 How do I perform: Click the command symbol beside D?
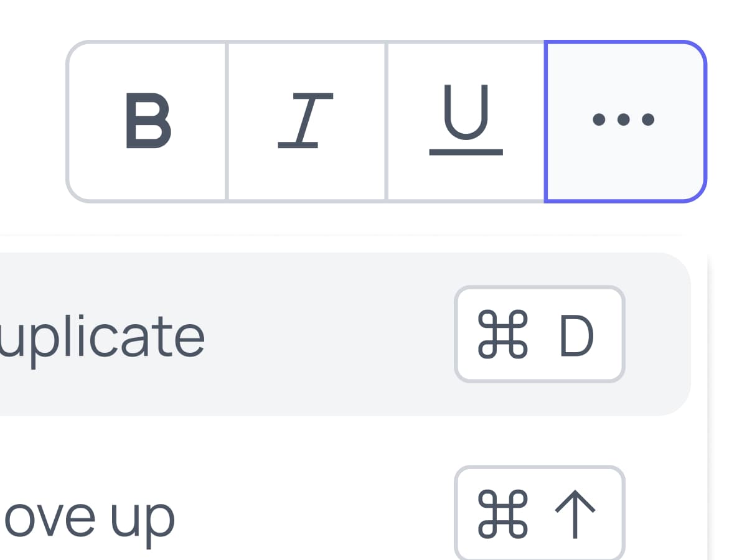pyautogui.click(x=502, y=335)
